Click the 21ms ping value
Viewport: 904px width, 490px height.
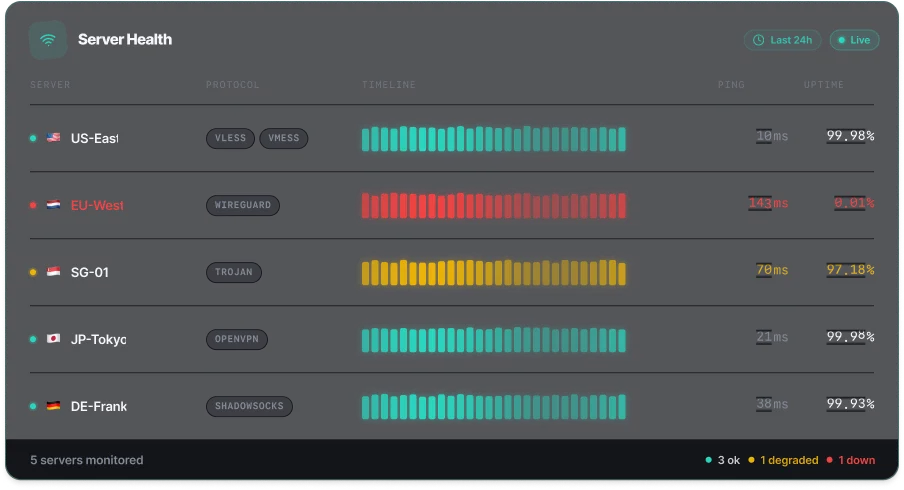(772, 337)
